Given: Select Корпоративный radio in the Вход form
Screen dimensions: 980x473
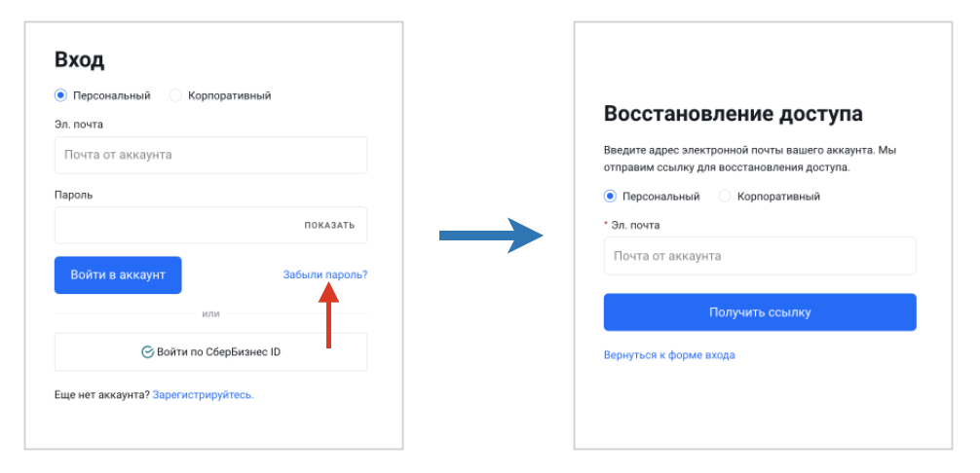Looking at the screenshot, I should click(175, 95).
